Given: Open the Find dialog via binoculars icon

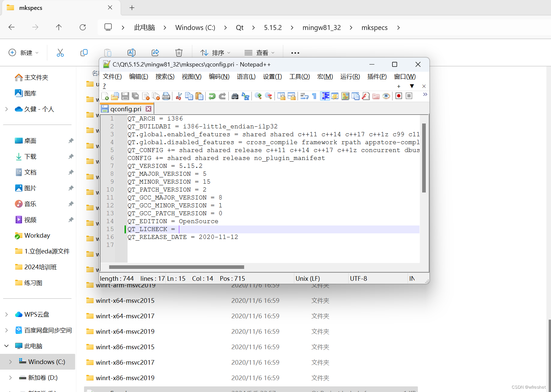Looking at the screenshot, I should tap(235, 96).
